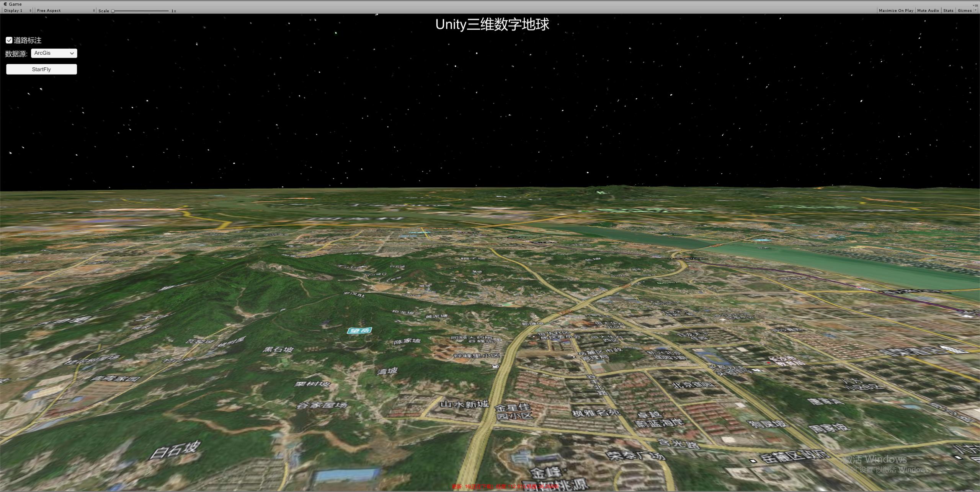Click the Game view tab icon
This screenshot has width=980, height=492.
point(5,4)
